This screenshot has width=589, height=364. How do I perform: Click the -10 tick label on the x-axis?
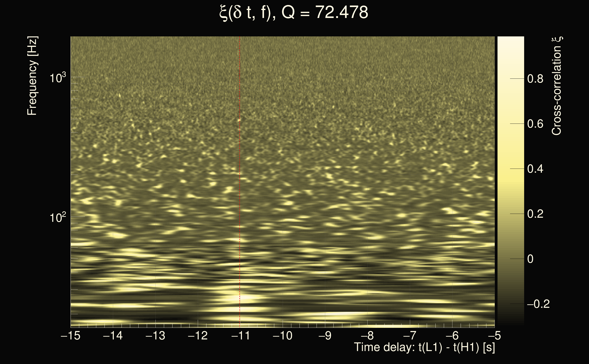pyautogui.click(x=283, y=336)
